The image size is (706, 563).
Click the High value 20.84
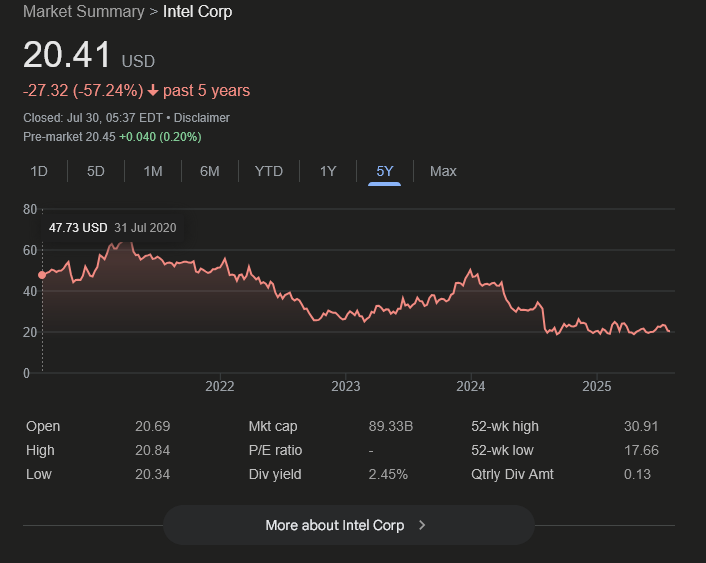pos(153,450)
